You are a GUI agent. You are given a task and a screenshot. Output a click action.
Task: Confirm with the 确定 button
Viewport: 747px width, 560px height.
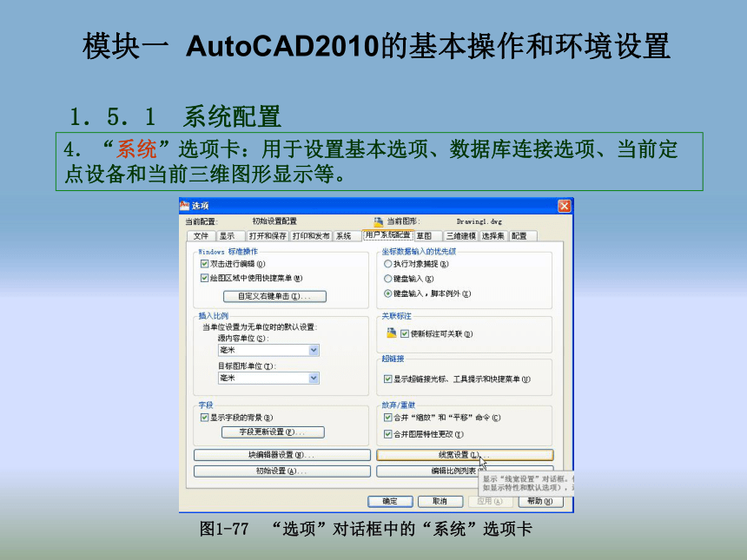coord(390,501)
